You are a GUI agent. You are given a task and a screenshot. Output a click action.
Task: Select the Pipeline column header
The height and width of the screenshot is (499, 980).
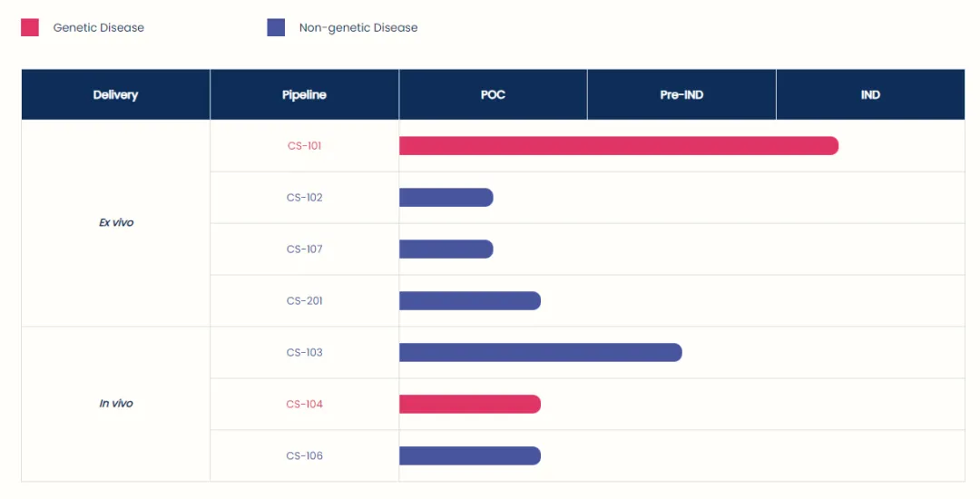304,94
